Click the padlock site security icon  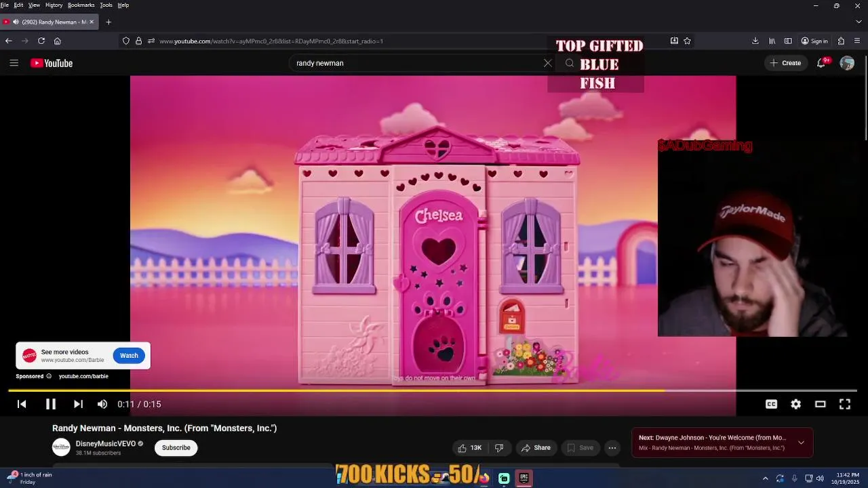pos(139,41)
